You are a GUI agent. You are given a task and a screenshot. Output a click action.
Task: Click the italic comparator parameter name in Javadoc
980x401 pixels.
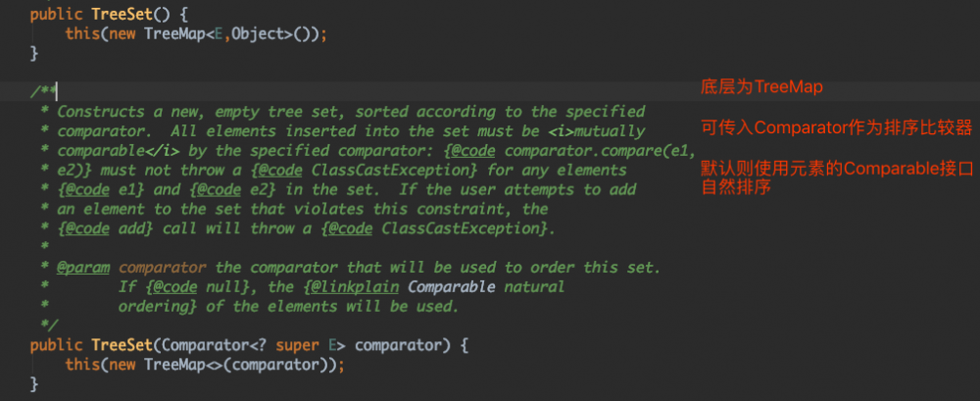162,268
